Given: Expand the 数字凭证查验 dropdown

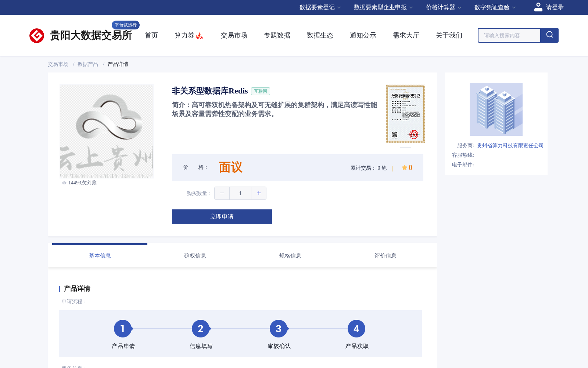Looking at the screenshot, I should (495, 7).
